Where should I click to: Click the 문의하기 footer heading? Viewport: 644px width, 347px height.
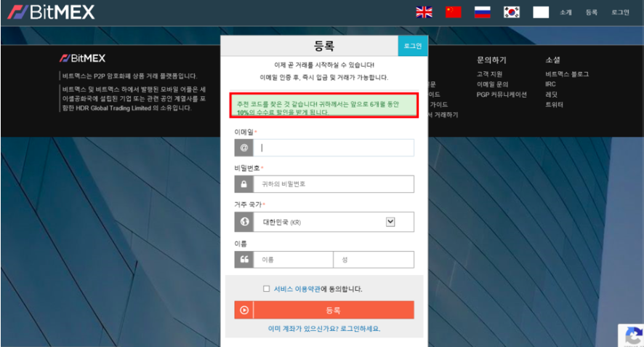[x=491, y=60]
